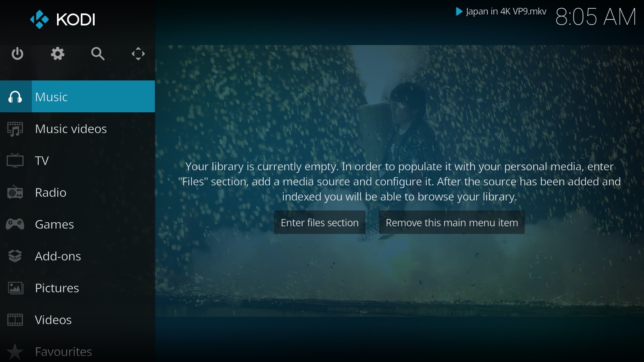Open Settings via the gear icon

[58, 54]
